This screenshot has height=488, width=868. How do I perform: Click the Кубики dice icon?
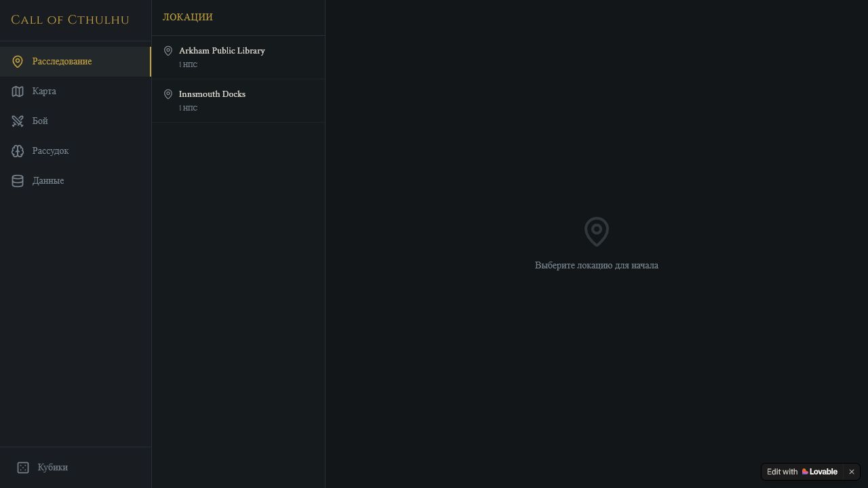(23, 468)
